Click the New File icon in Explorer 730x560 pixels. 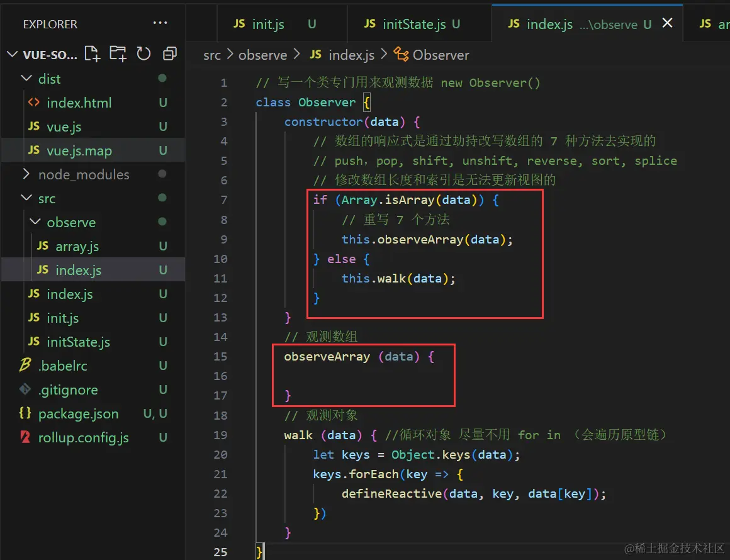click(x=92, y=54)
